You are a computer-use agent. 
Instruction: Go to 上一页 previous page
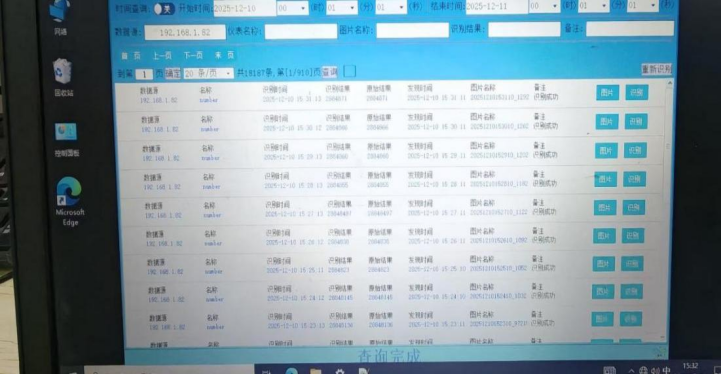tap(162, 56)
